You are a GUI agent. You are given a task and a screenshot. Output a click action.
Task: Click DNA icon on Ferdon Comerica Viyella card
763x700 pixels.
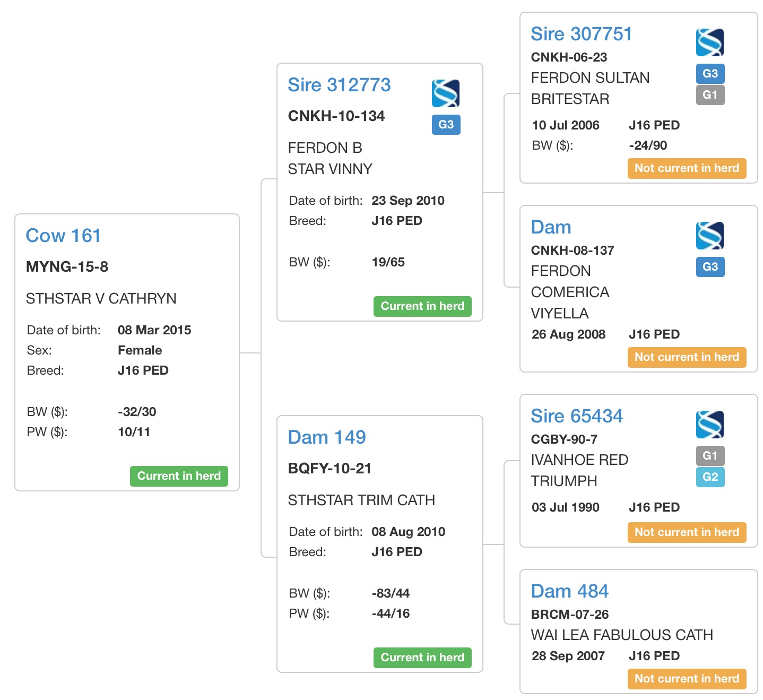tap(709, 236)
